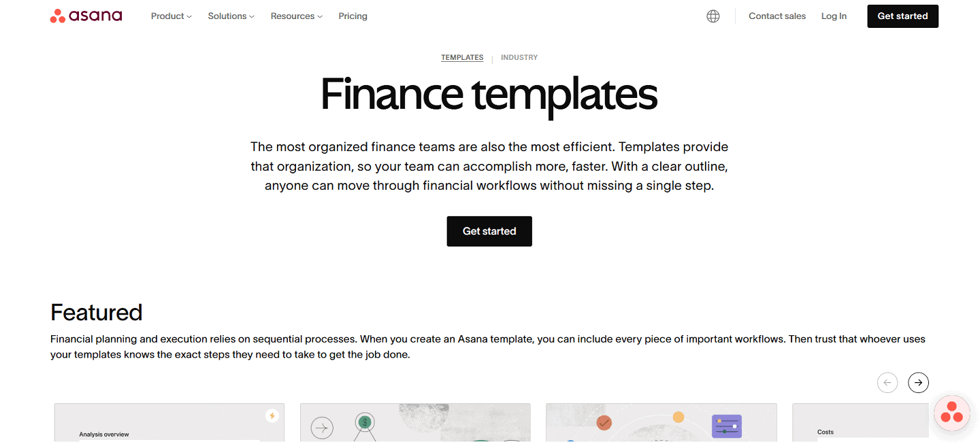Click Get started in the top navigation
This screenshot has width=980, height=442.
pos(902,16)
